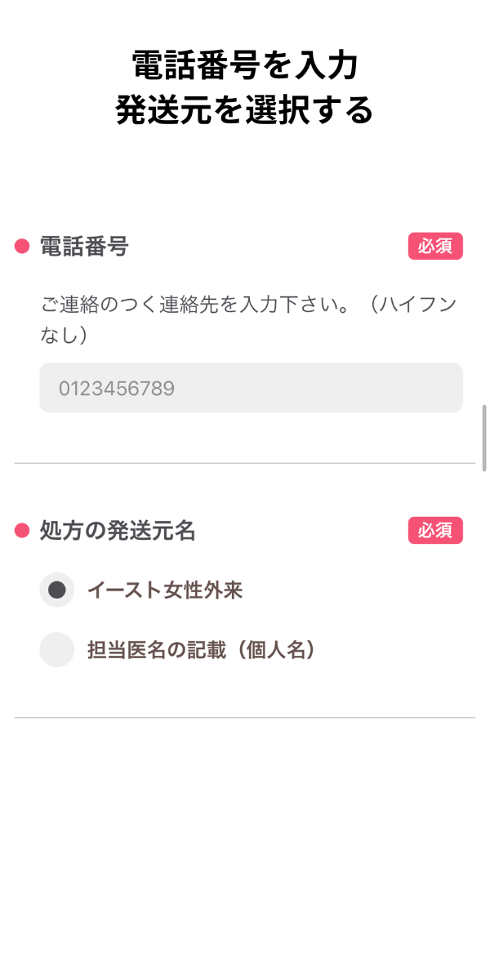Click the divider line below the radio options
Screen dimensions: 490x980
[x=245, y=718]
